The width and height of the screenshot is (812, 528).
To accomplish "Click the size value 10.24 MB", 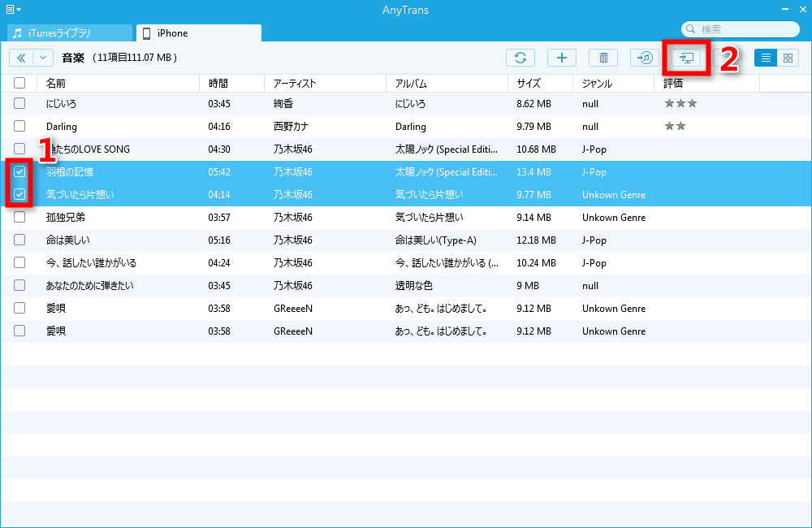I will point(536,263).
